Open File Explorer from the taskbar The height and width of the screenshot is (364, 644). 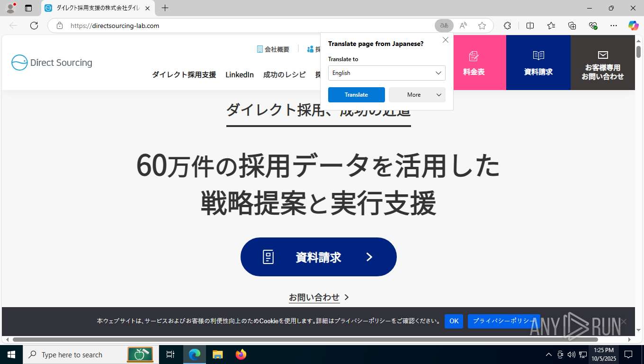coord(217,355)
